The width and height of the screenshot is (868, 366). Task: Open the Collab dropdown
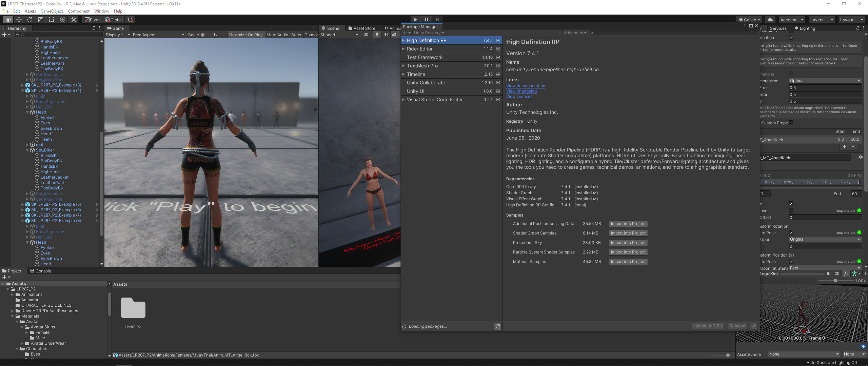[749, 20]
